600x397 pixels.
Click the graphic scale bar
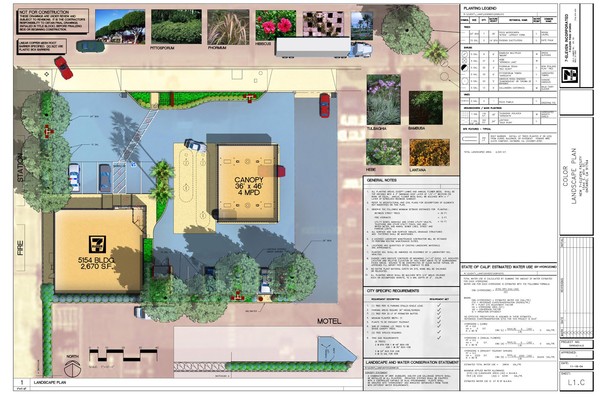point(123,355)
